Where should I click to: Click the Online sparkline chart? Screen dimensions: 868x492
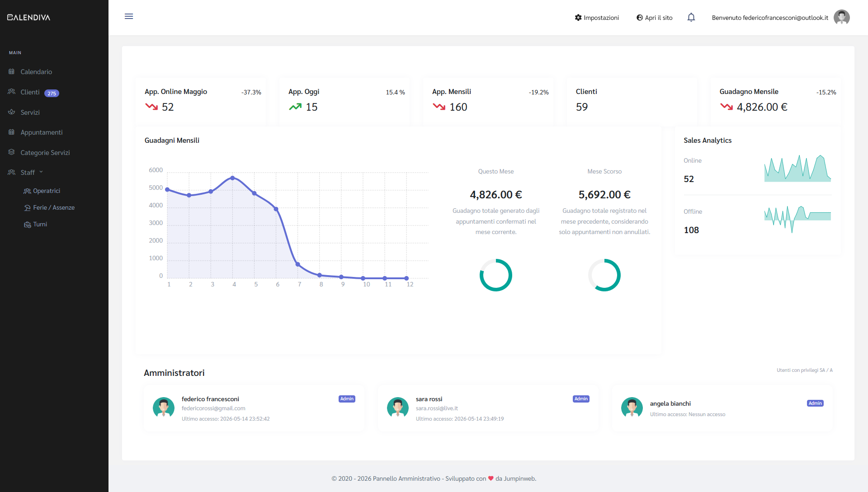click(x=797, y=168)
